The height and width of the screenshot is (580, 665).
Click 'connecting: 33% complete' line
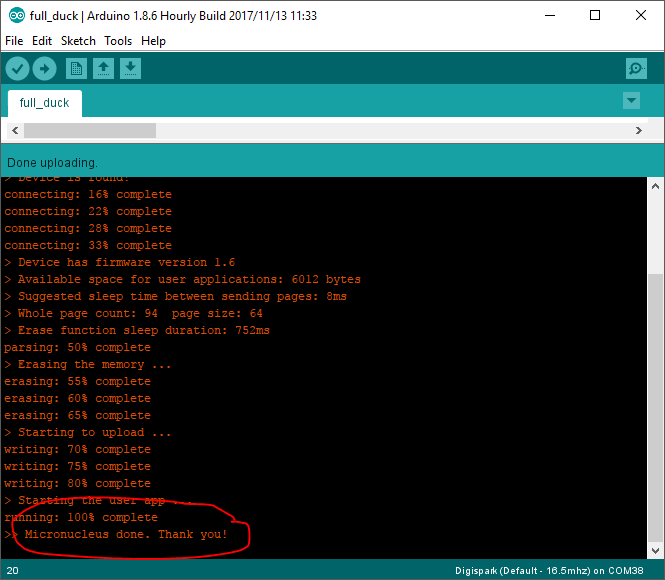(x=88, y=245)
